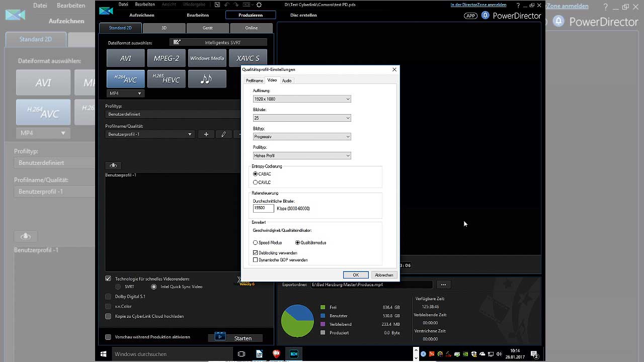Expand the Auflösung 1920 x 1080 dropdown
Image resolution: width=644 pixels, height=362 pixels.
coord(301,99)
